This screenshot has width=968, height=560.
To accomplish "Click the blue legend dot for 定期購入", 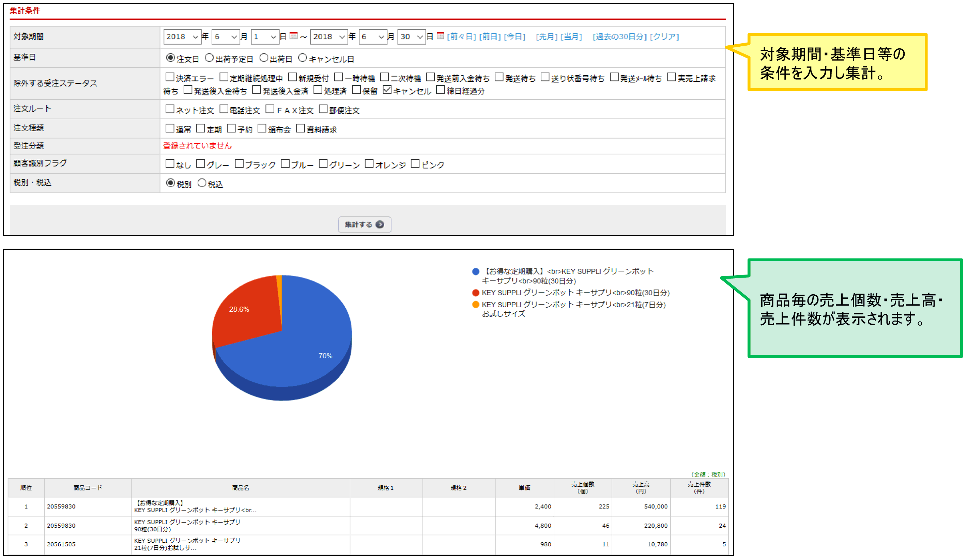I will 476,271.
